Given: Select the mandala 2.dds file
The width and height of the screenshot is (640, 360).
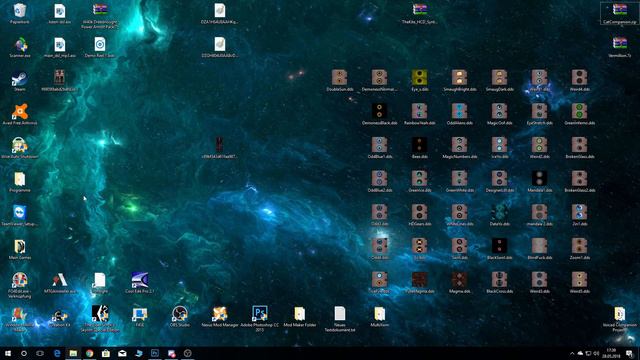Looking at the screenshot, I should tap(540, 215).
